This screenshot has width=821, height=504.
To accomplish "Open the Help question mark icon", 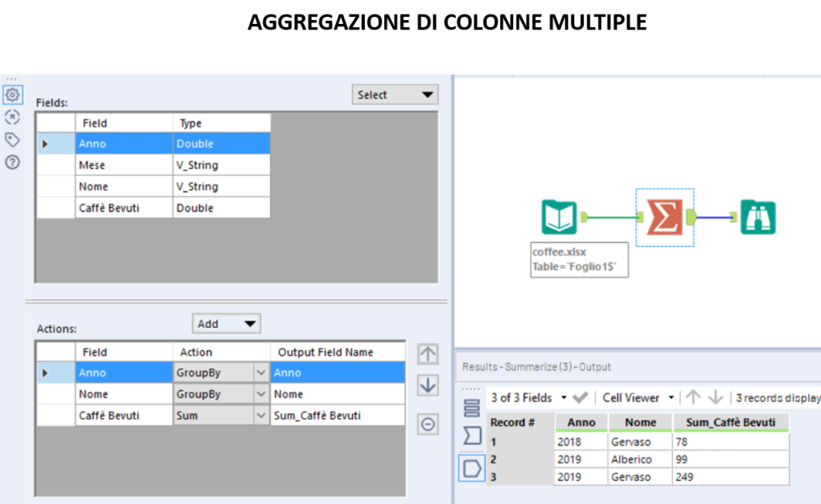I will 12,162.
